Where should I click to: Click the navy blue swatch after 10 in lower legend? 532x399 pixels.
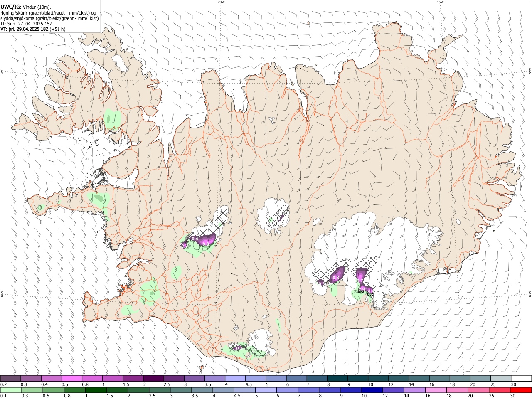click(x=372, y=390)
